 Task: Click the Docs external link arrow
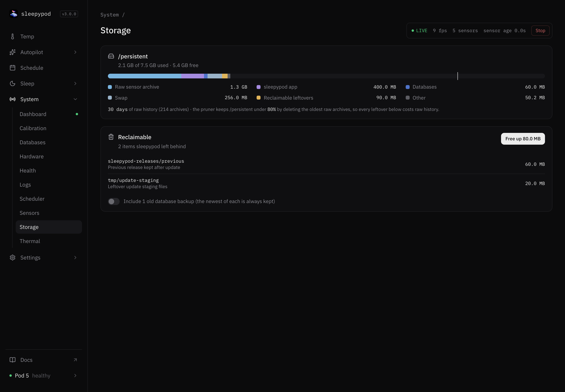tap(75, 360)
